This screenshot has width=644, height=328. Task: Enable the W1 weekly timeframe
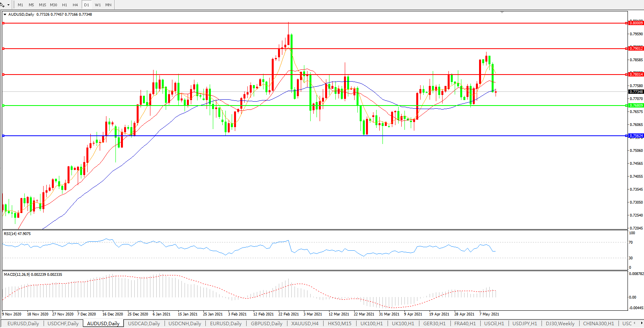pyautogui.click(x=97, y=5)
